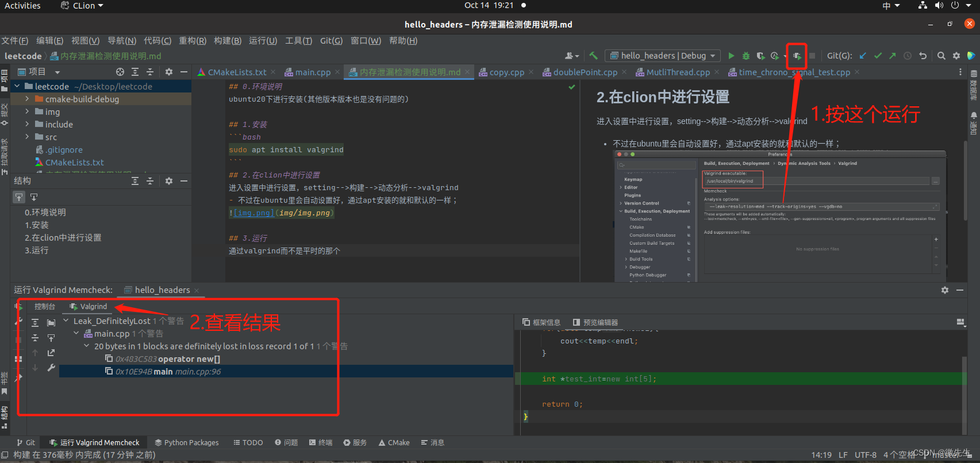Expand the include folder

pyautogui.click(x=27, y=124)
